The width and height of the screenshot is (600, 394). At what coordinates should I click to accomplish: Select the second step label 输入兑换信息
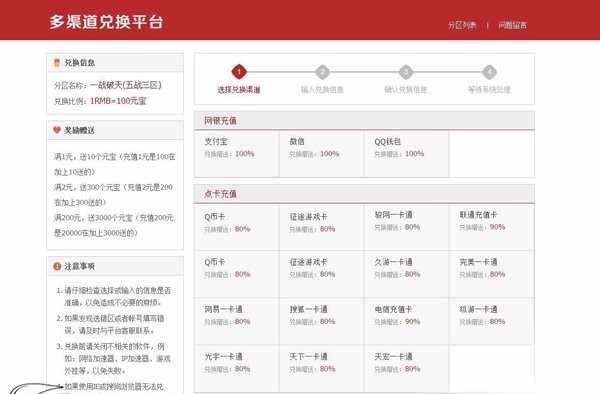coord(322,90)
